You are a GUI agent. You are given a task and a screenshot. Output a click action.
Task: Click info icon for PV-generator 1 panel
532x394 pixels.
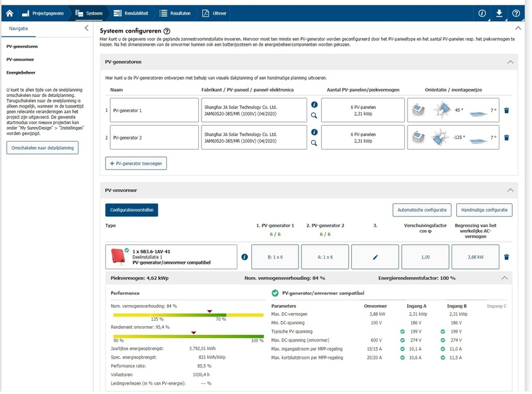pyautogui.click(x=314, y=104)
